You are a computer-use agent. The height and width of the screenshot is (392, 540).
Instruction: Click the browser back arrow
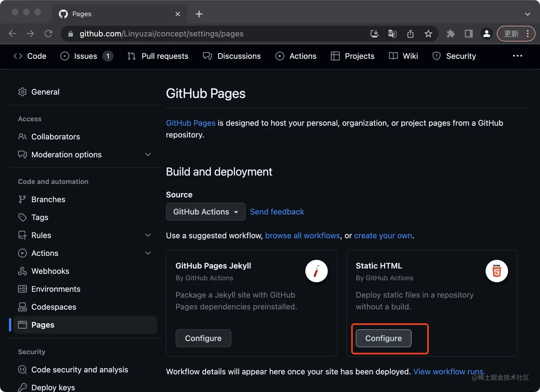coord(12,34)
